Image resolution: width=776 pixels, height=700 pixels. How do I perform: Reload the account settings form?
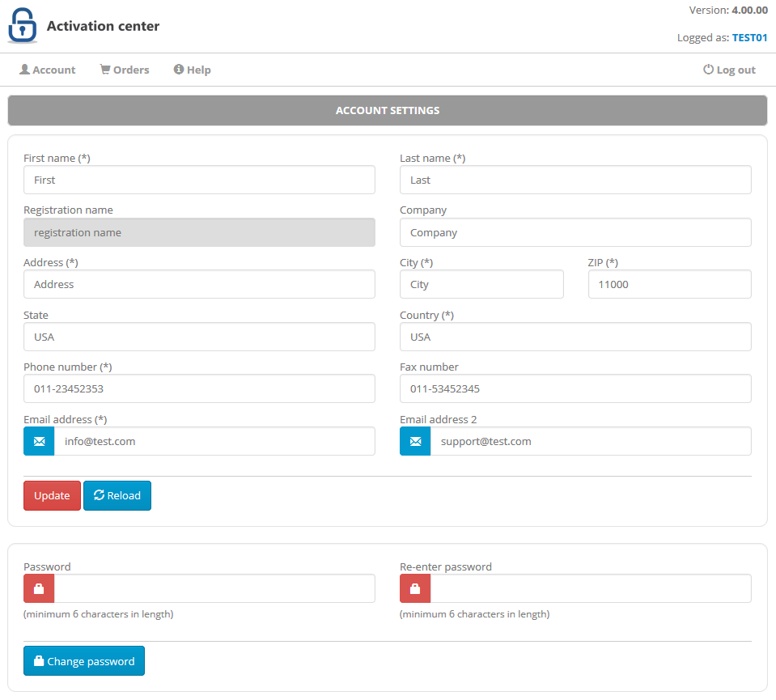[x=117, y=495]
